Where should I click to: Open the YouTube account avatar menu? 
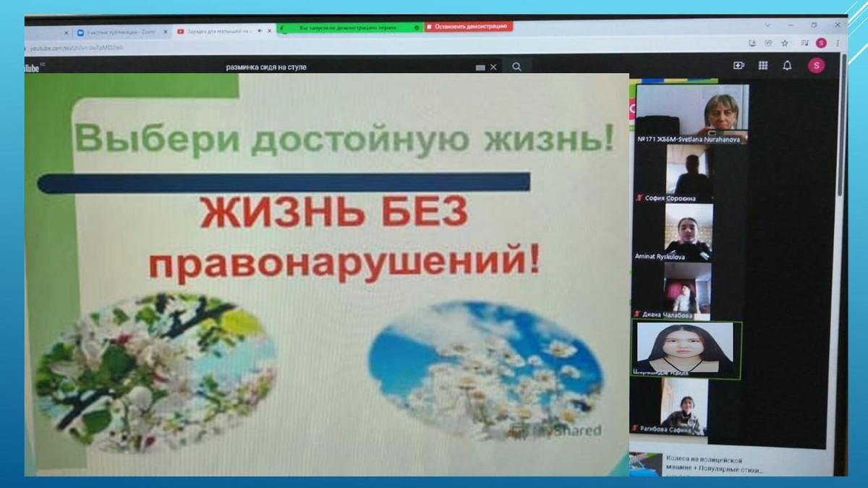(x=816, y=66)
